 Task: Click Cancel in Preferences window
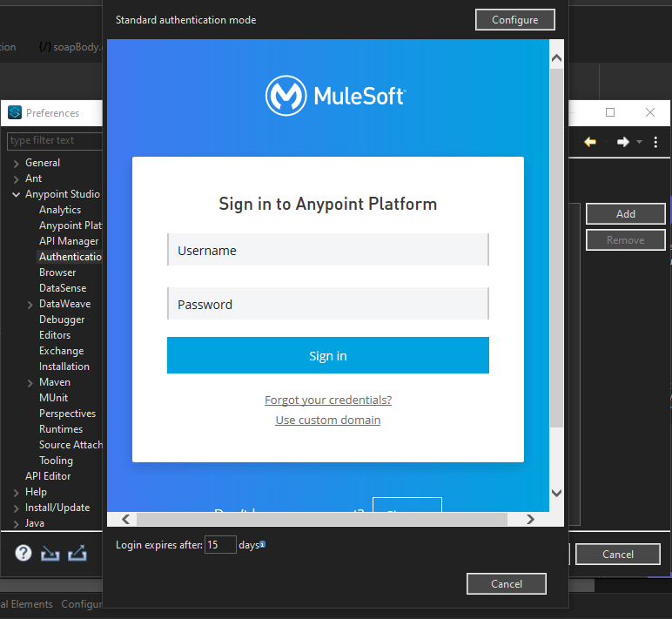pyautogui.click(x=617, y=555)
